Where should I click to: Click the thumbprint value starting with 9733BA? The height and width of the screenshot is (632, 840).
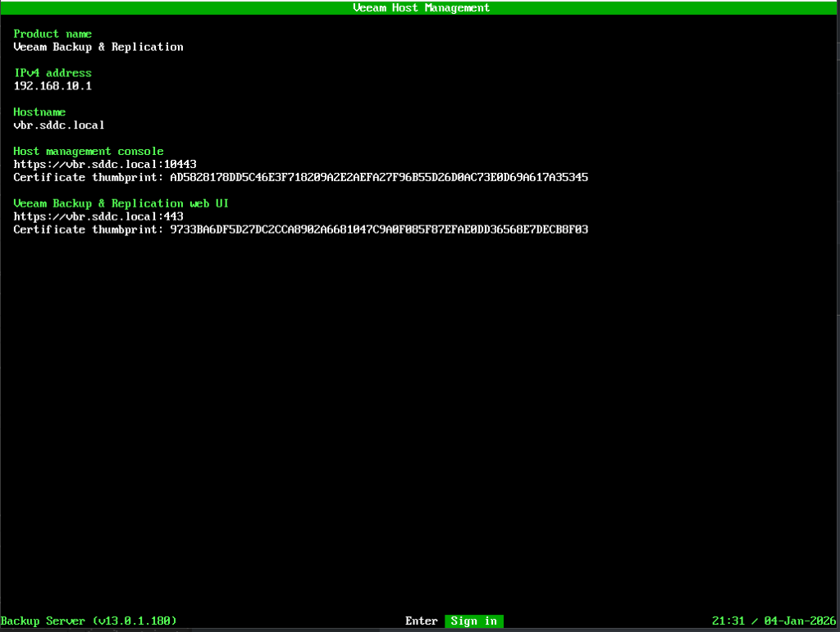[x=379, y=230]
